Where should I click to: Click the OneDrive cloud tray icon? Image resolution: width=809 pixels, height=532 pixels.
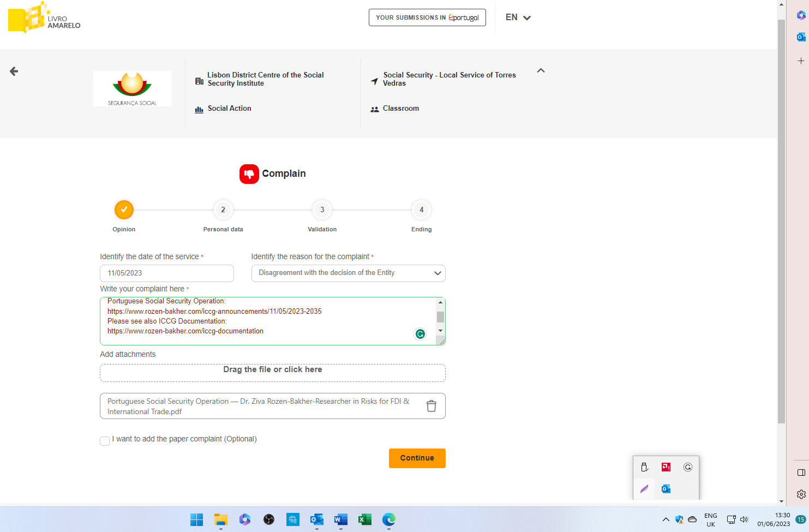click(692, 519)
